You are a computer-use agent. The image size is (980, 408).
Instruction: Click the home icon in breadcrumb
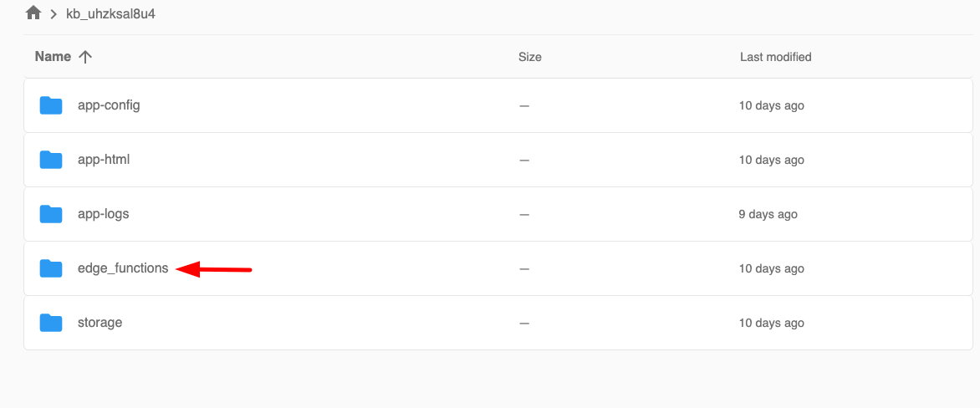coord(33,13)
